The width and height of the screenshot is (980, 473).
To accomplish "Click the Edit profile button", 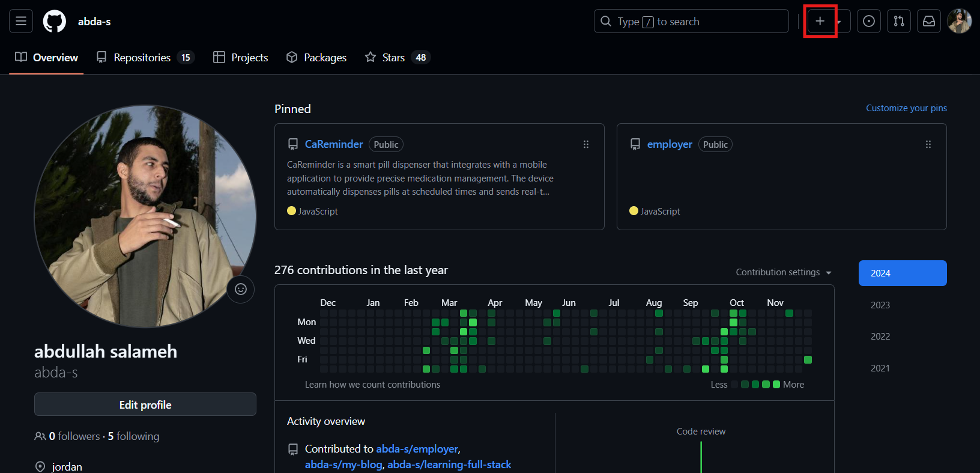I will tap(145, 404).
